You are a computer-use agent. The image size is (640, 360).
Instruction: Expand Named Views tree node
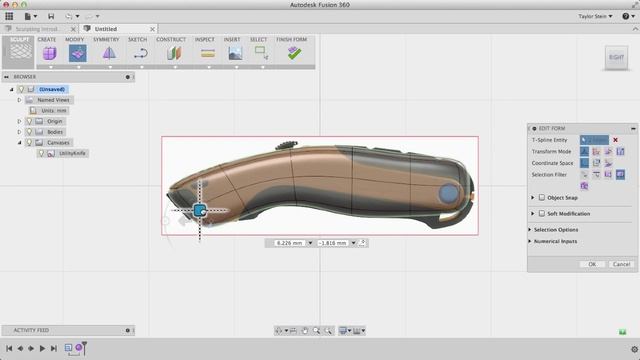click(19, 100)
